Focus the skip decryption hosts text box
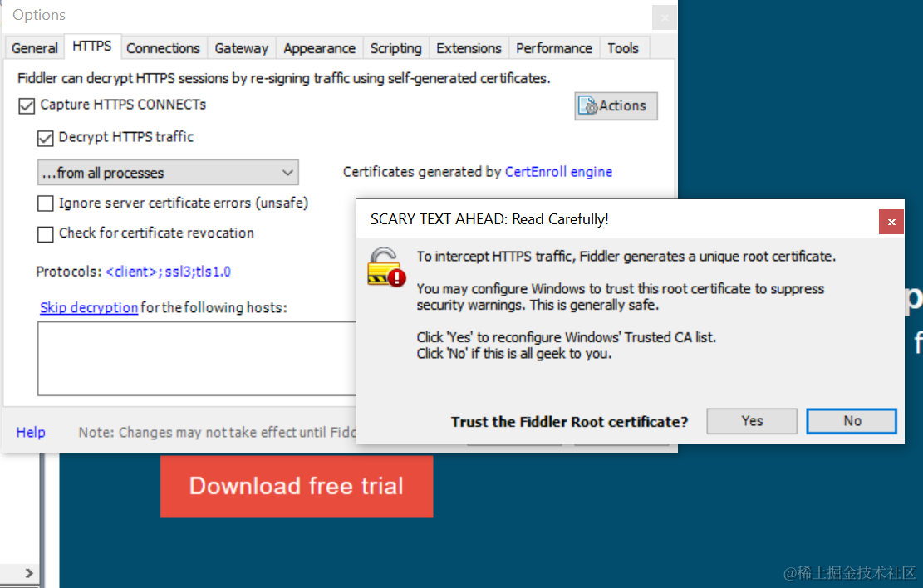 (197, 359)
